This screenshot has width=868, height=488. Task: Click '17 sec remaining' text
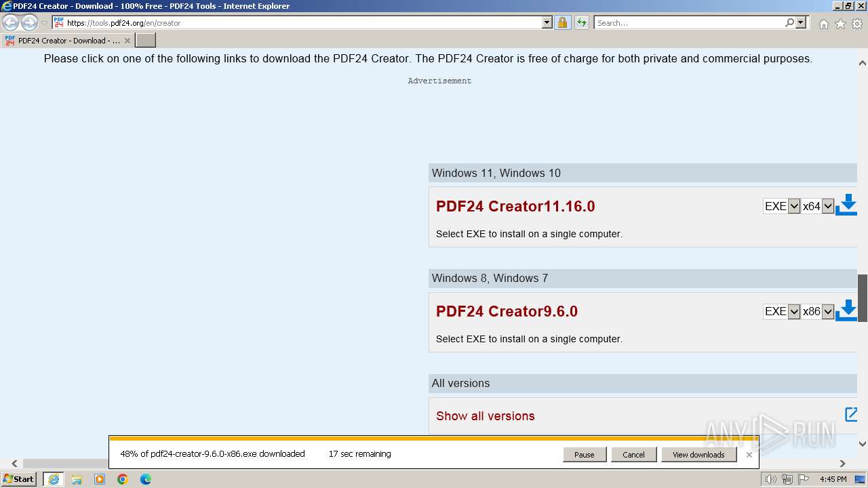[359, 454]
